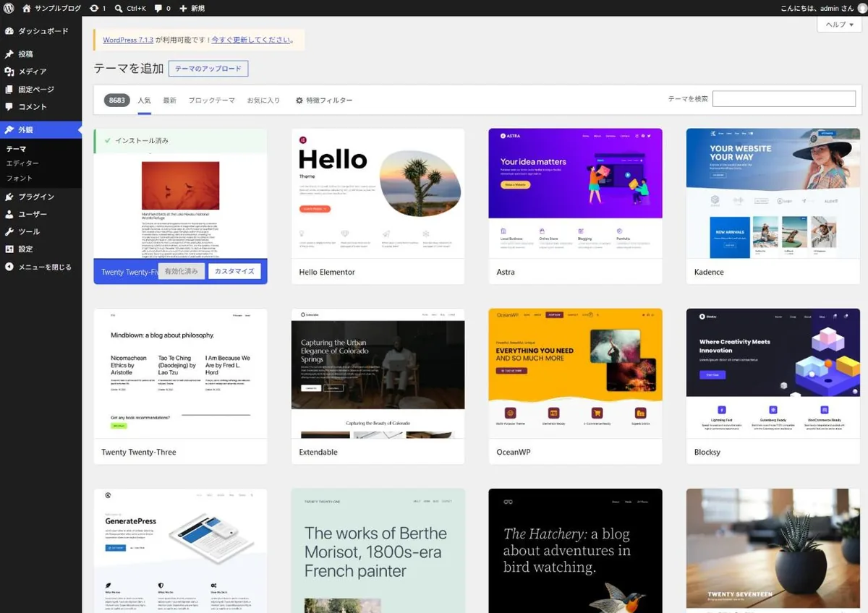Open ダッシュボード via its gauge icon
868x613 pixels.
tap(9, 31)
